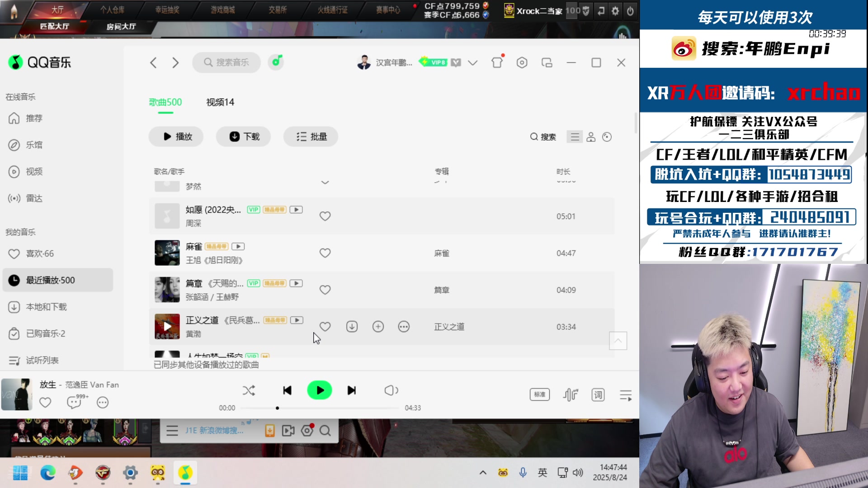
Task: Open MV for 麻雀
Action: point(238,246)
